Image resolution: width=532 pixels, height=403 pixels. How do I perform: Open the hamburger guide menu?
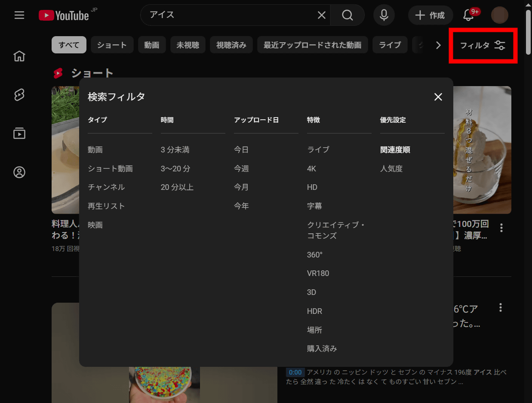19,15
